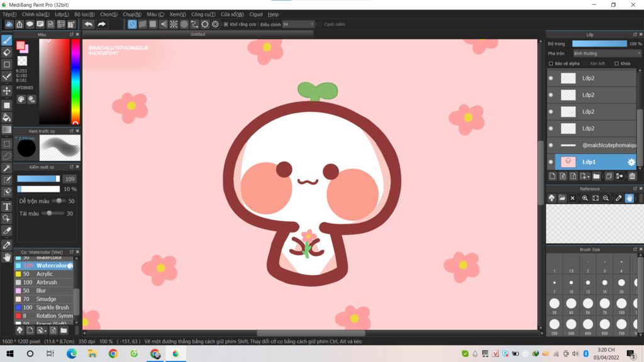
Task: Open Điều chỉnh correction value dropdown
Action: (x=298, y=25)
